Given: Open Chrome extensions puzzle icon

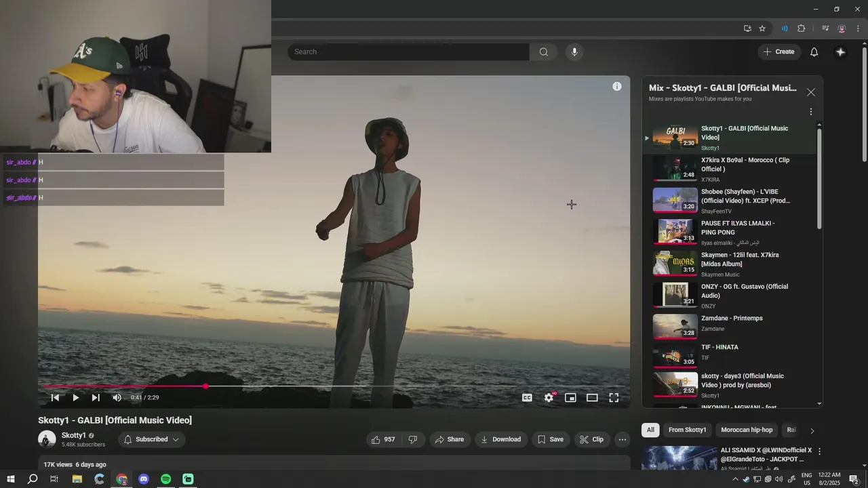Looking at the screenshot, I should tap(801, 28).
